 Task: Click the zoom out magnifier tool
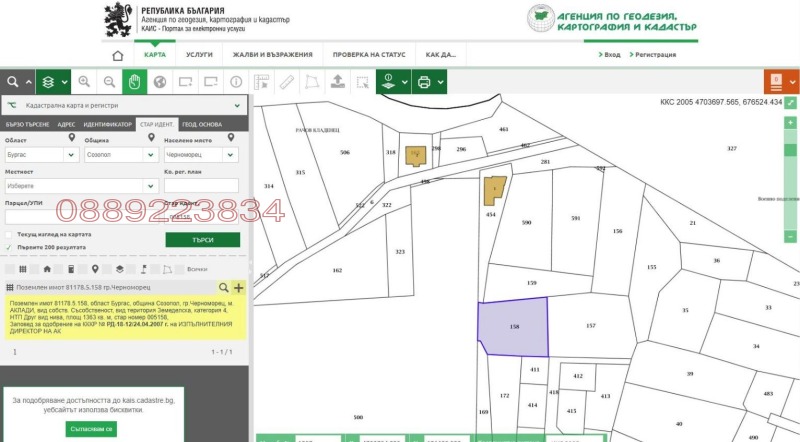(107, 81)
